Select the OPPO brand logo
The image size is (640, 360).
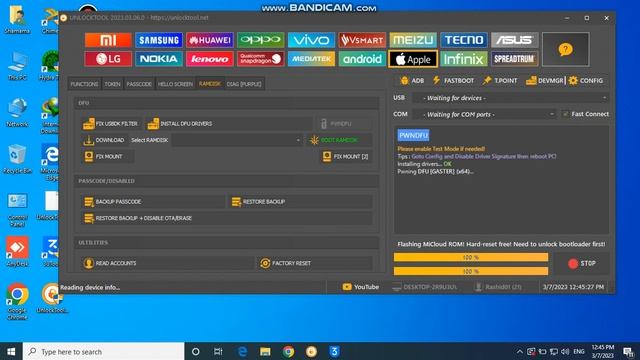pyautogui.click(x=260, y=40)
